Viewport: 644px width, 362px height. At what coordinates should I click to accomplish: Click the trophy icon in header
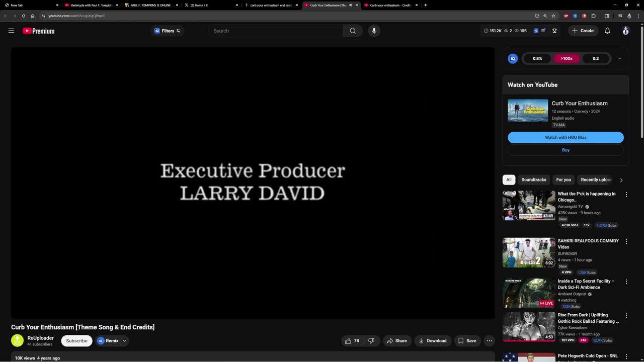pos(554,31)
